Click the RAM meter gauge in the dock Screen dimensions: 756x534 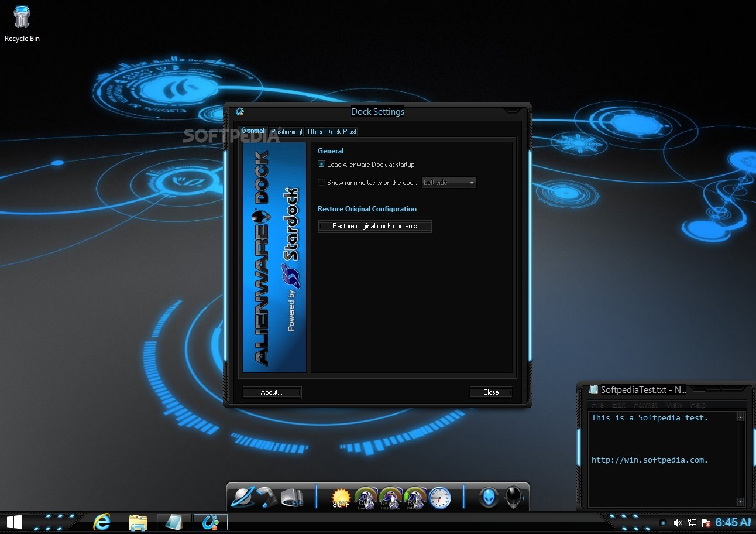[x=415, y=498]
